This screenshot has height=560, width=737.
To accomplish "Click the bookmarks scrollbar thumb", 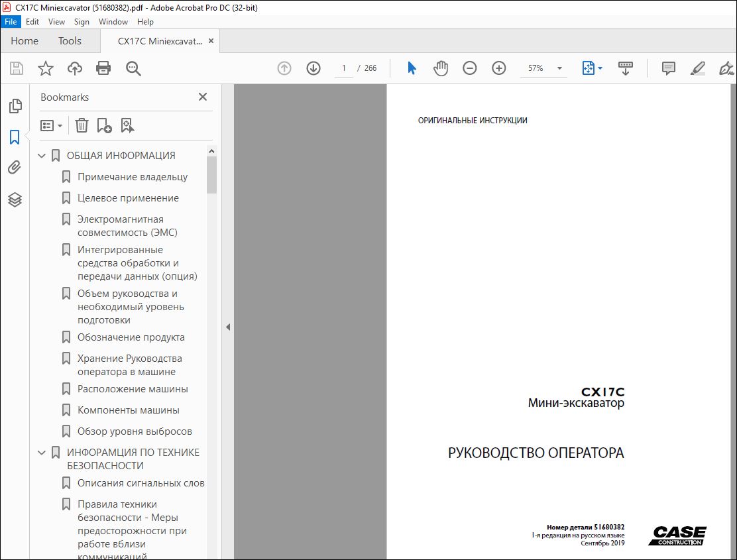I will pos(211,175).
